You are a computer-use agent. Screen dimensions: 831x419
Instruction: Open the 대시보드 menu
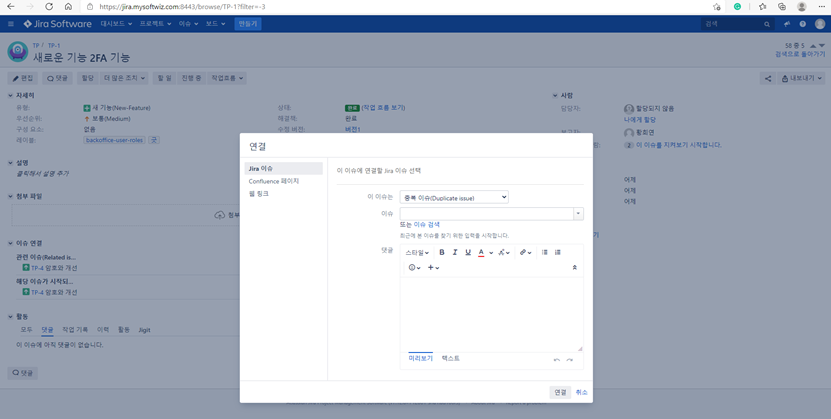pyautogui.click(x=115, y=24)
